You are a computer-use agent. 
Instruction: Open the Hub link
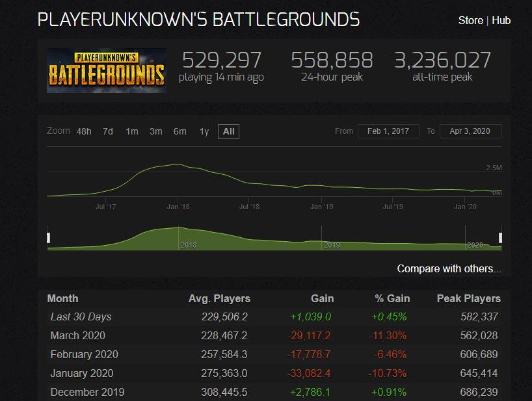click(x=501, y=20)
